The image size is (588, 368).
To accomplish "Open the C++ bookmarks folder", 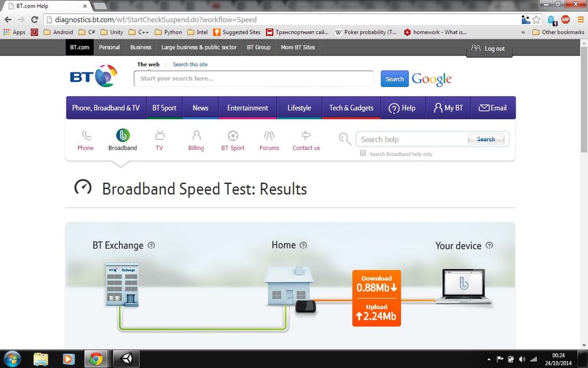I will (138, 32).
